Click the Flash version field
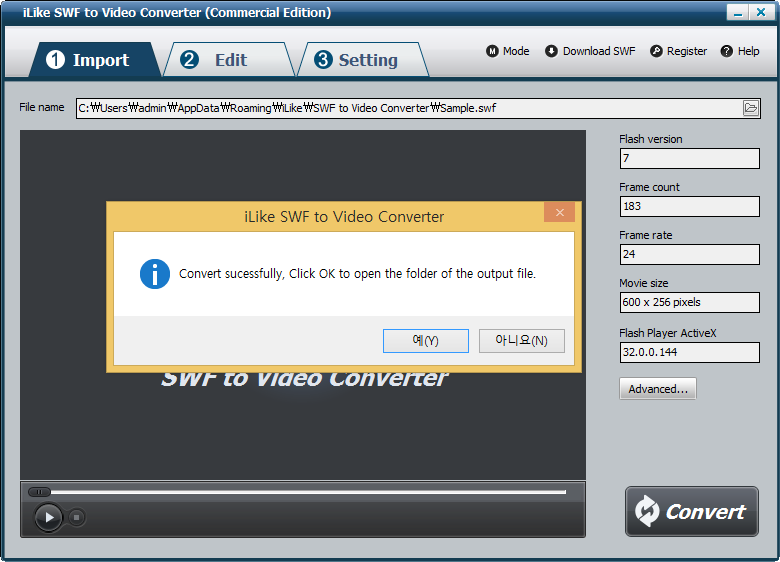This screenshot has width=780, height=562. (x=689, y=159)
